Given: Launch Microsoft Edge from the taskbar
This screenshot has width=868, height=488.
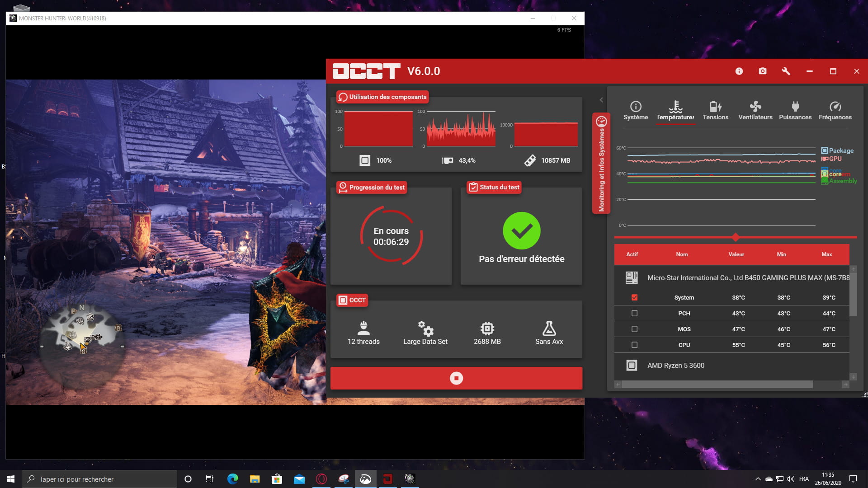Looking at the screenshot, I should point(232,479).
